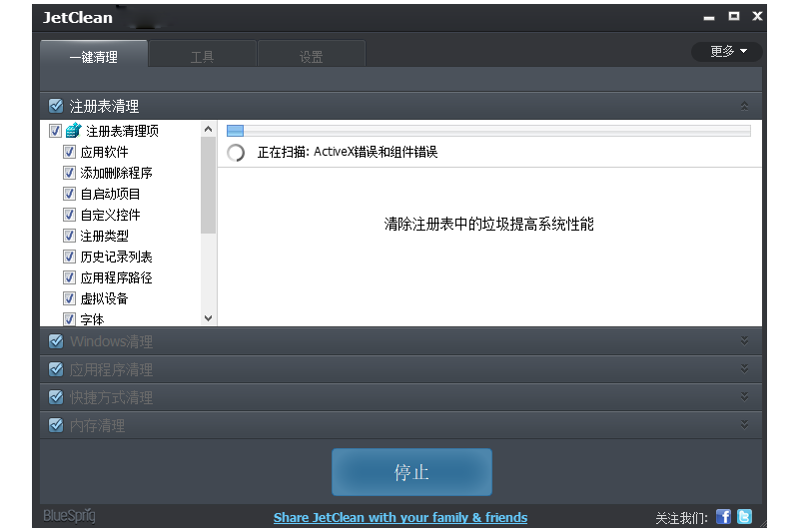
Task: Expand the 内存清理 section
Action: (744, 424)
